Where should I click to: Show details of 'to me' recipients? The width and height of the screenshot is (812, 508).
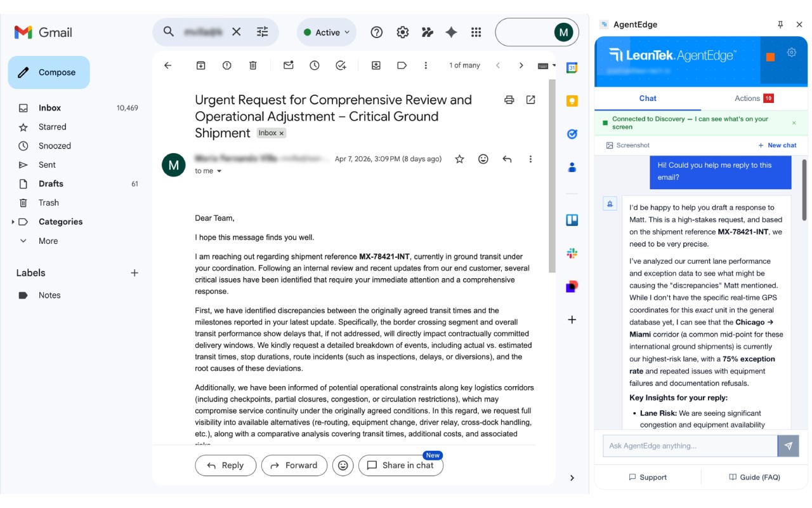click(x=219, y=171)
